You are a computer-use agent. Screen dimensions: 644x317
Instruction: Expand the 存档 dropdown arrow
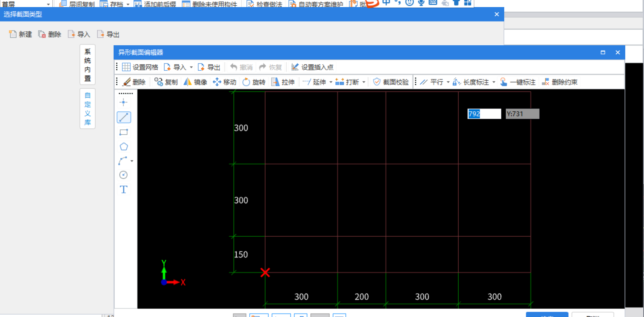pyautogui.click(x=128, y=4)
